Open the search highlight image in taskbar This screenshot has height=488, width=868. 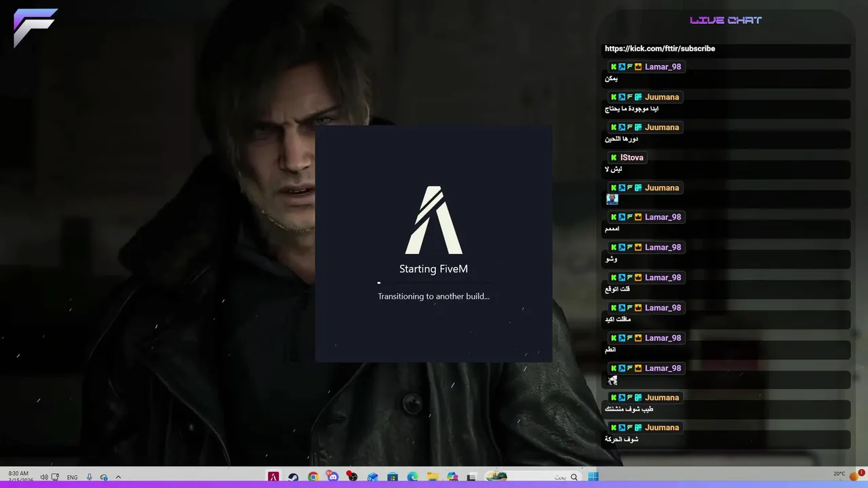pyautogui.click(x=497, y=476)
